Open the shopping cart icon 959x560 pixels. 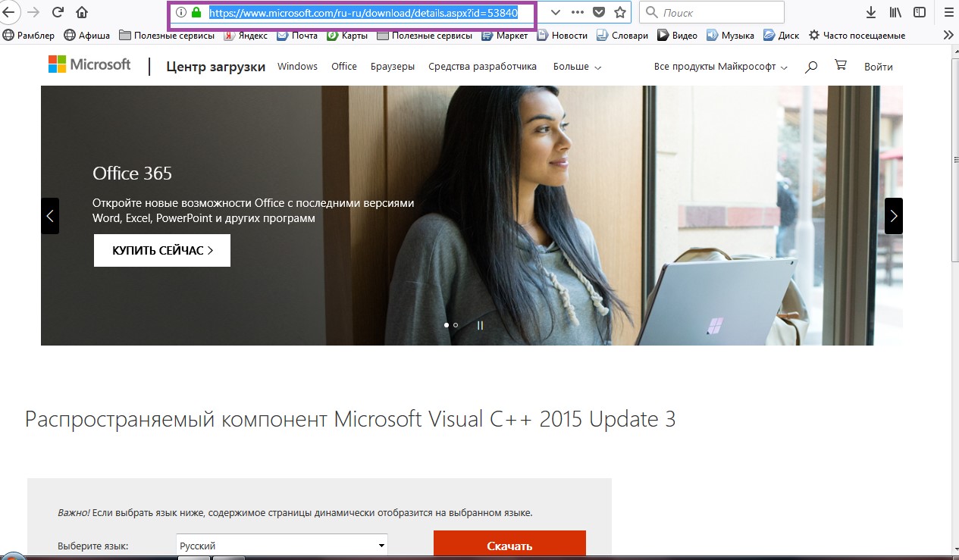coord(840,66)
